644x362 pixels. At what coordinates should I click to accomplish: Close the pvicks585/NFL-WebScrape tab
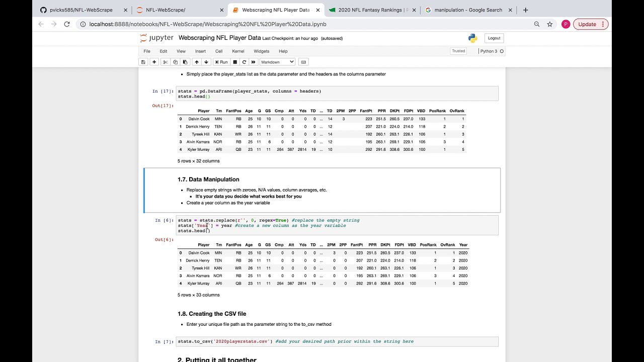pos(126,10)
